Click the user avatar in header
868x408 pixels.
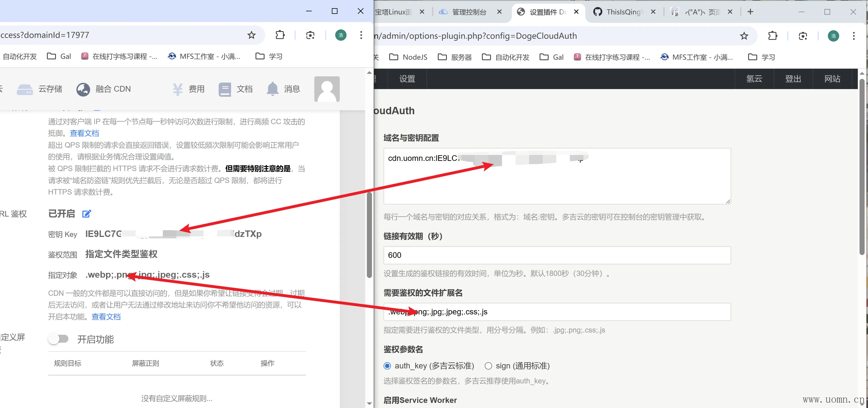click(326, 89)
